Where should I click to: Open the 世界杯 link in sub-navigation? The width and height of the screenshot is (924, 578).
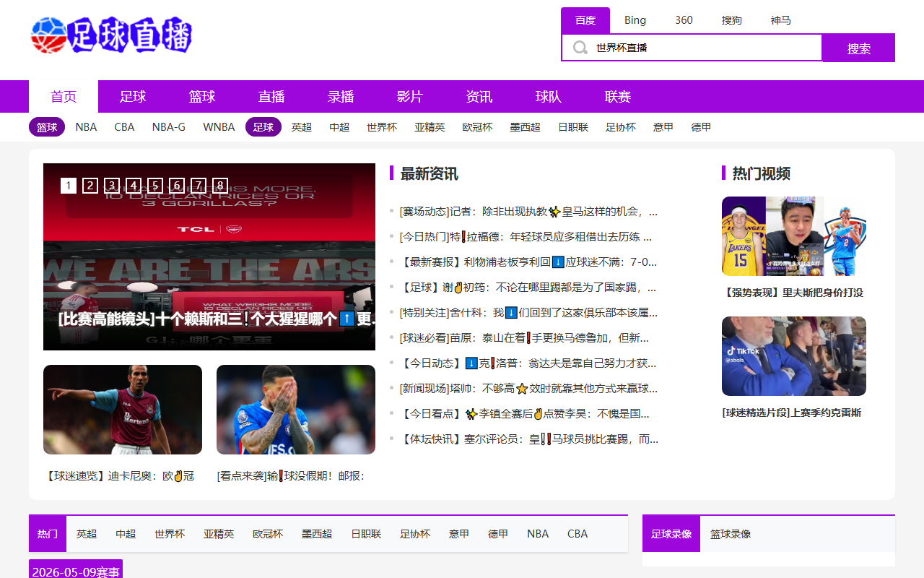coord(382,127)
